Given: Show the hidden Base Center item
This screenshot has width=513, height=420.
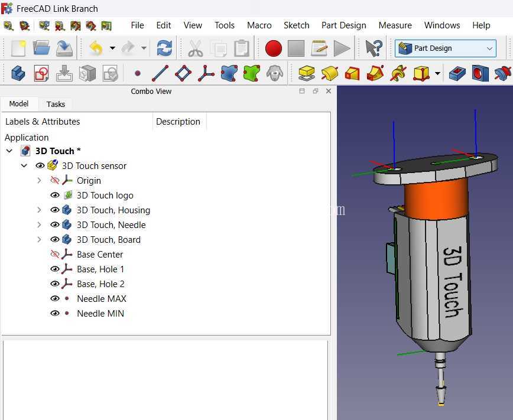Looking at the screenshot, I should (54, 254).
